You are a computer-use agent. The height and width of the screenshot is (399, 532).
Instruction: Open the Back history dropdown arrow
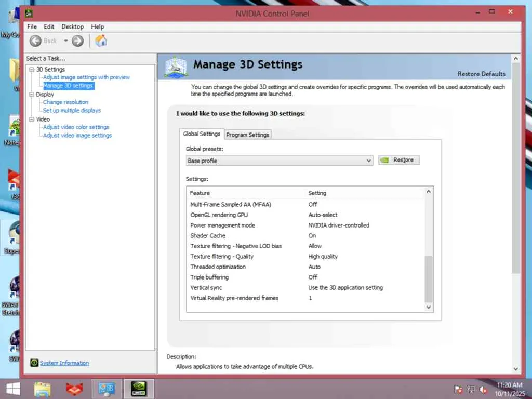[66, 41]
